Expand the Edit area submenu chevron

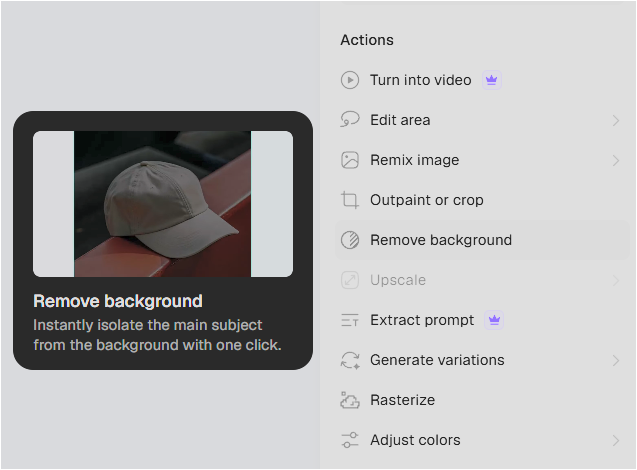(616, 120)
